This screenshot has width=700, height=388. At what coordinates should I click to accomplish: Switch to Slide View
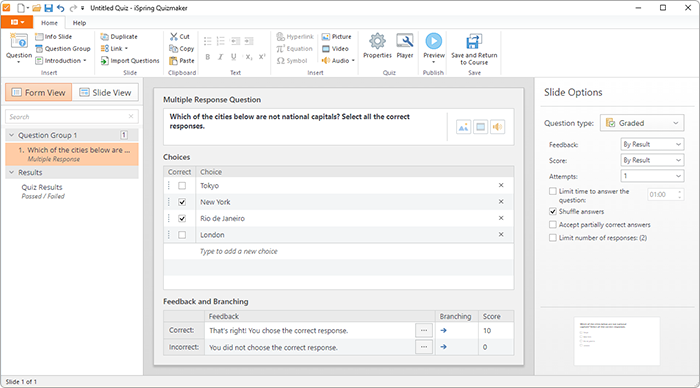(105, 92)
